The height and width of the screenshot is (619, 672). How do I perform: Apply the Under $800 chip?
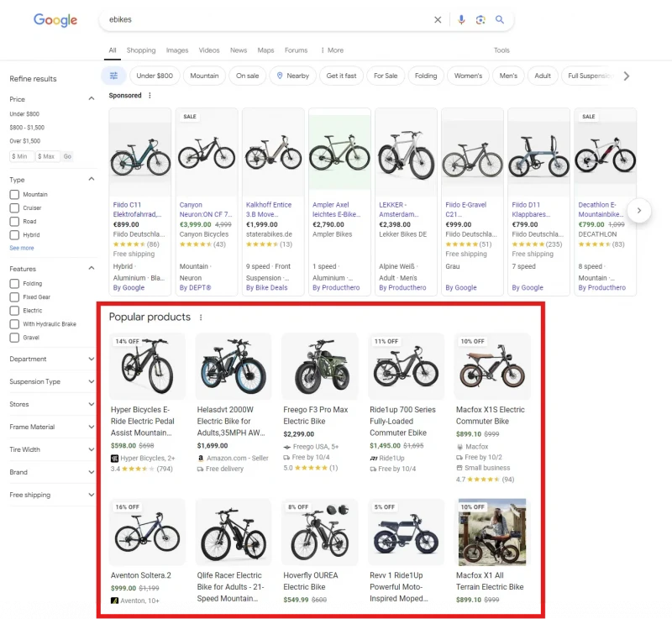155,76
